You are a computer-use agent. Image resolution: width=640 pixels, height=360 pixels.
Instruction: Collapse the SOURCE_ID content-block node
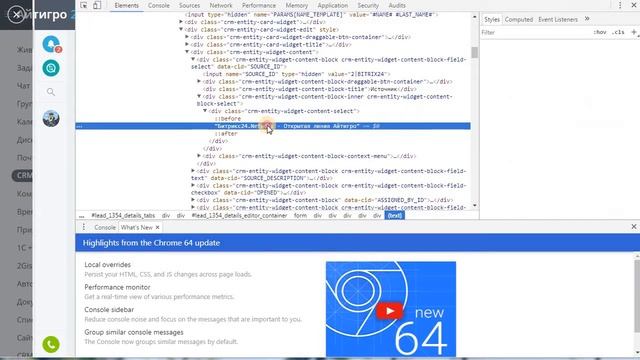(193, 59)
